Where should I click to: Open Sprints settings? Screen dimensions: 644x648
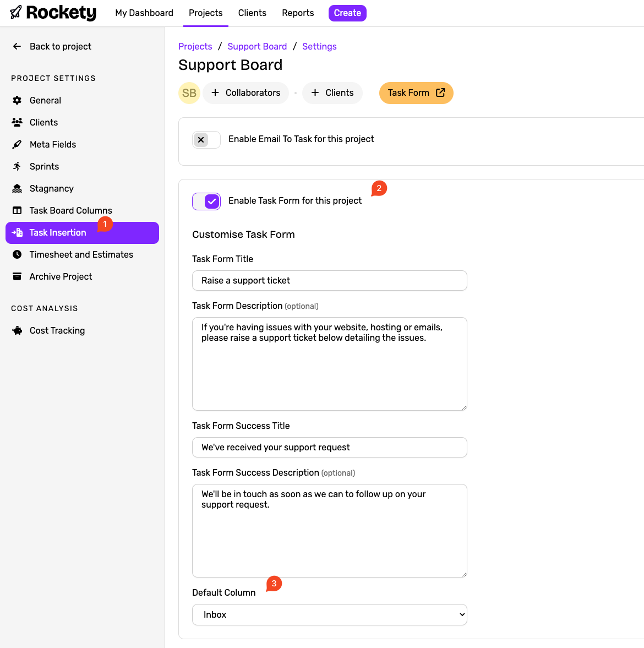coord(82,166)
